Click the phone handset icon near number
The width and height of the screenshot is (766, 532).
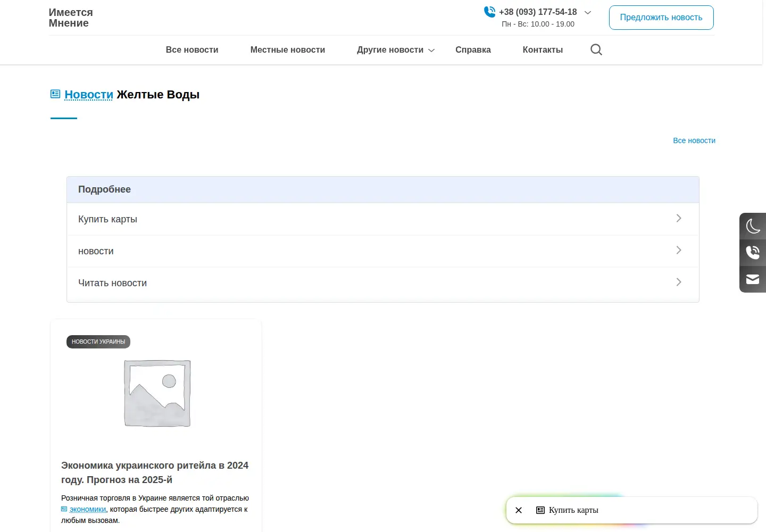pos(489,12)
